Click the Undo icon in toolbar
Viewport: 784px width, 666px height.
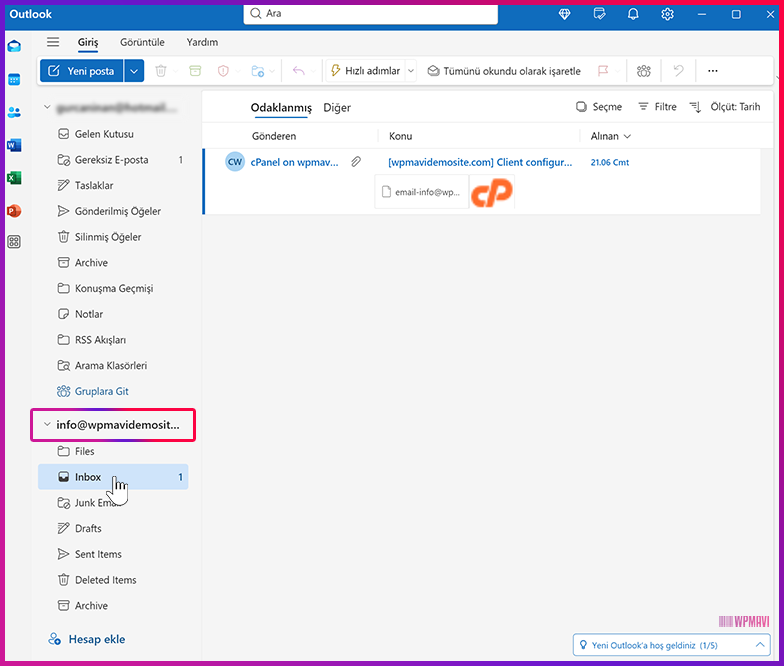coord(678,71)
